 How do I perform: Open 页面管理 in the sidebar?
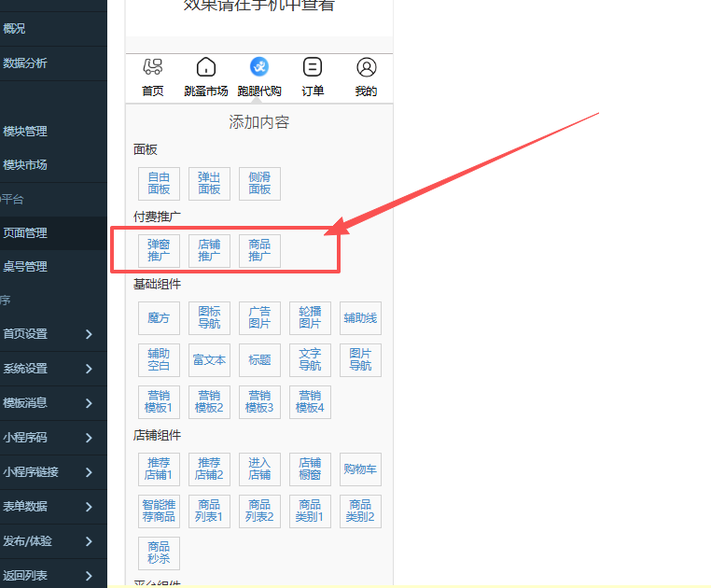click(26, 233)
